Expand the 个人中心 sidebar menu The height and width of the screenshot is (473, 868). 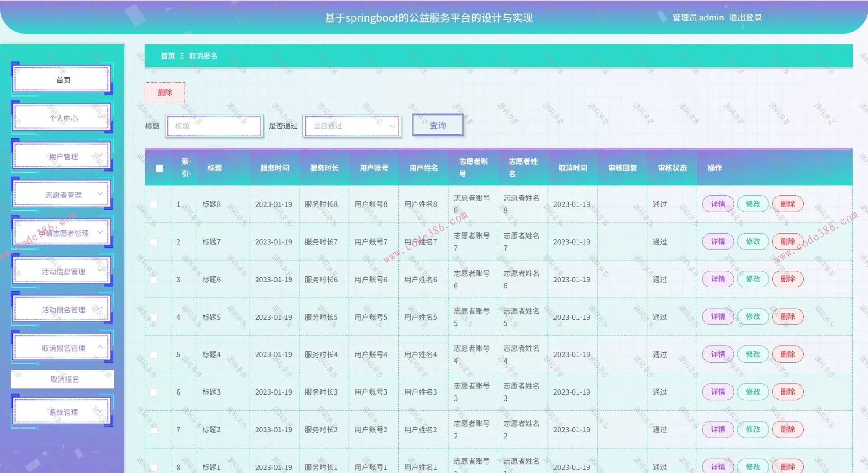(62, 118)
